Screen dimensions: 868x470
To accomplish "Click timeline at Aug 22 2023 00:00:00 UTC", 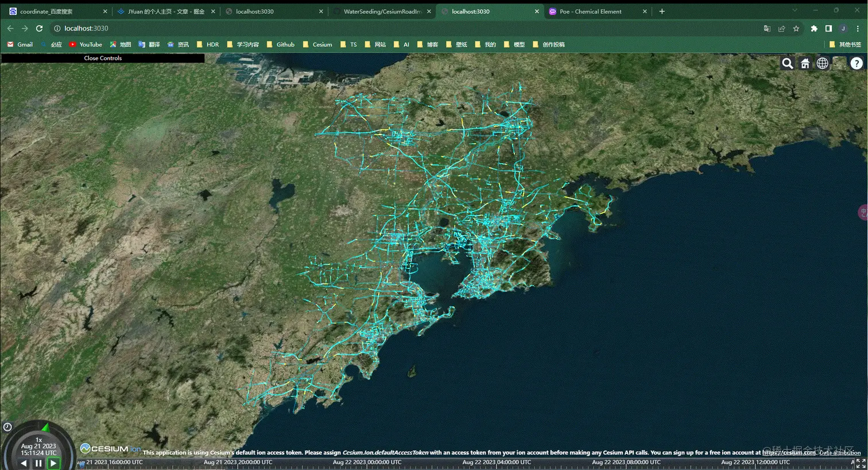I will click(x=367, y=463).
